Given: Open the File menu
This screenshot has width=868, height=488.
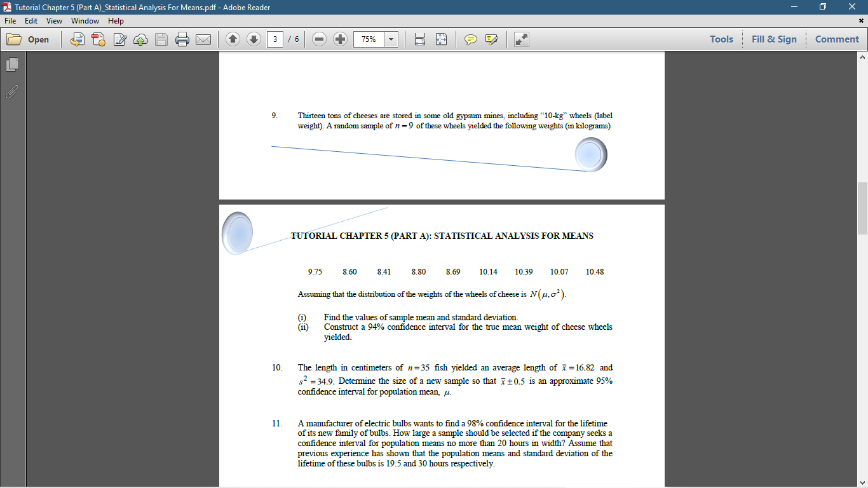Looking at the screenshot, I should click(x=10, y=20).
